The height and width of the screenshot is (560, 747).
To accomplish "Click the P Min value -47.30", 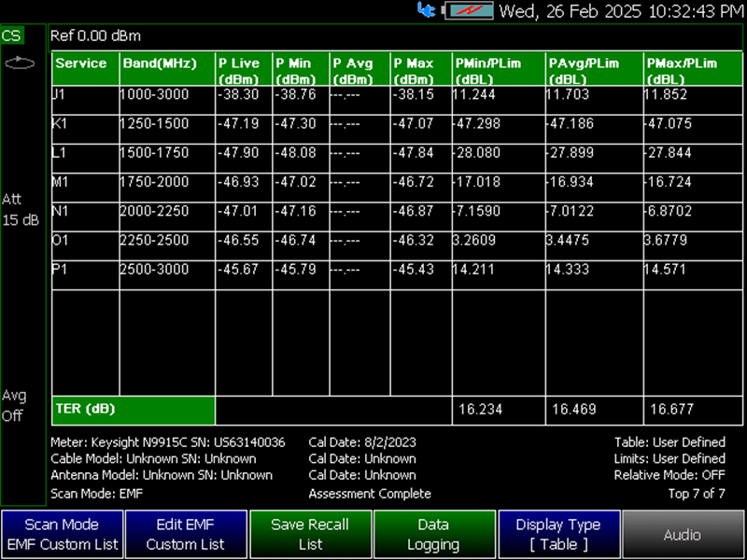I will click(295, 123).
